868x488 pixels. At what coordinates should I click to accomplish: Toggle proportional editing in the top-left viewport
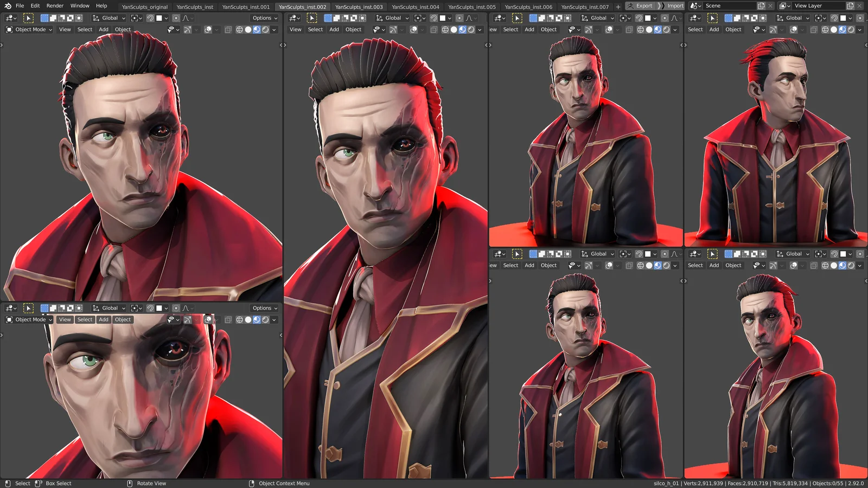(176, 18)
